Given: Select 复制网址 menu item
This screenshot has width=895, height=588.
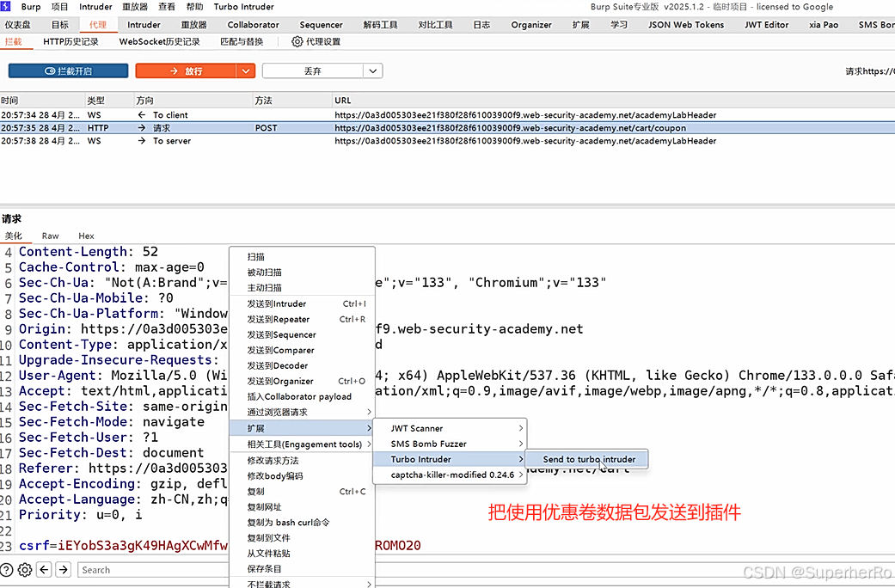Looking at the screenshot, I should click(303, 506).
